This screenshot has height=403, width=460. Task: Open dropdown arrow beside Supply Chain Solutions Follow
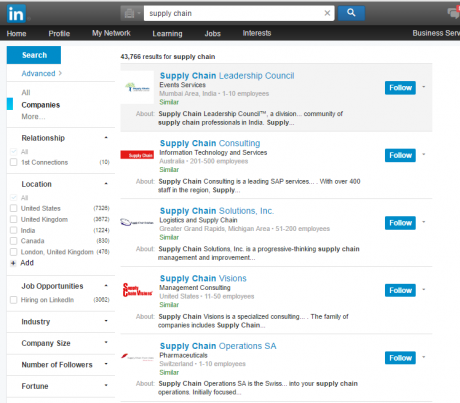point(424,222)
